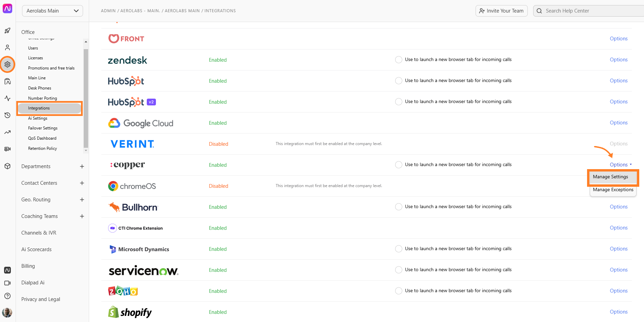The width and height of the screenshot is (644, 322).
Task: Click the Front logo
Action: (x=126, y=39)
